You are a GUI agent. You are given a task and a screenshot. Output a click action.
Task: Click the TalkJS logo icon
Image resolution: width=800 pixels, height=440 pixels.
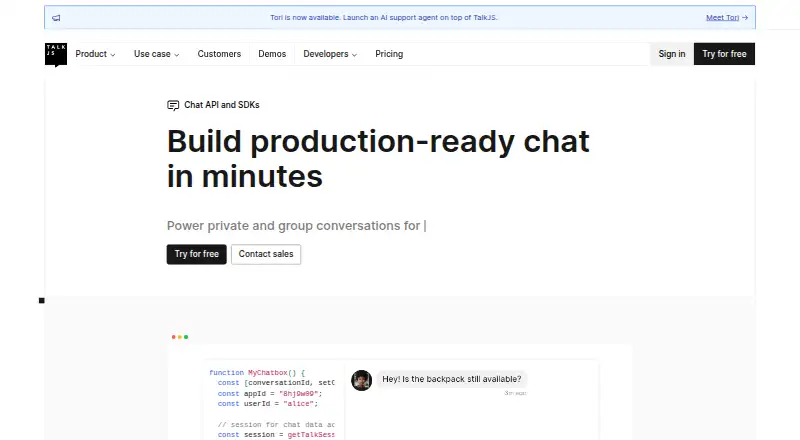56,55
